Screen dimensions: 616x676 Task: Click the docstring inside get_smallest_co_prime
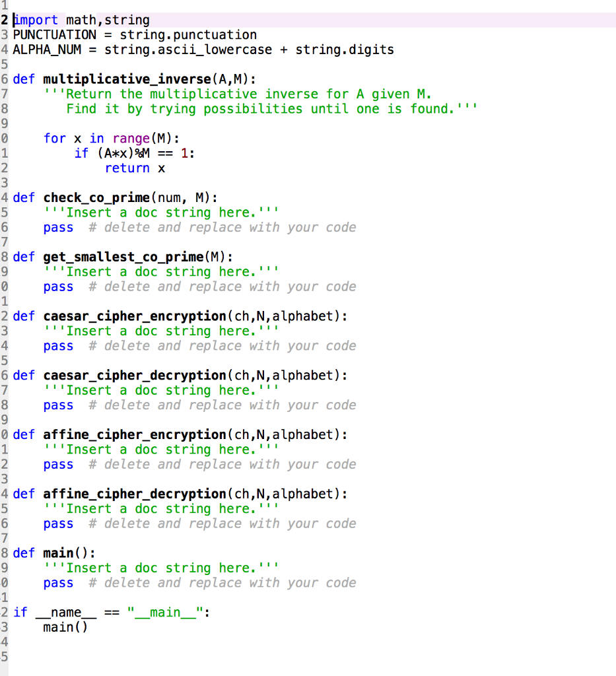(161, 271)
